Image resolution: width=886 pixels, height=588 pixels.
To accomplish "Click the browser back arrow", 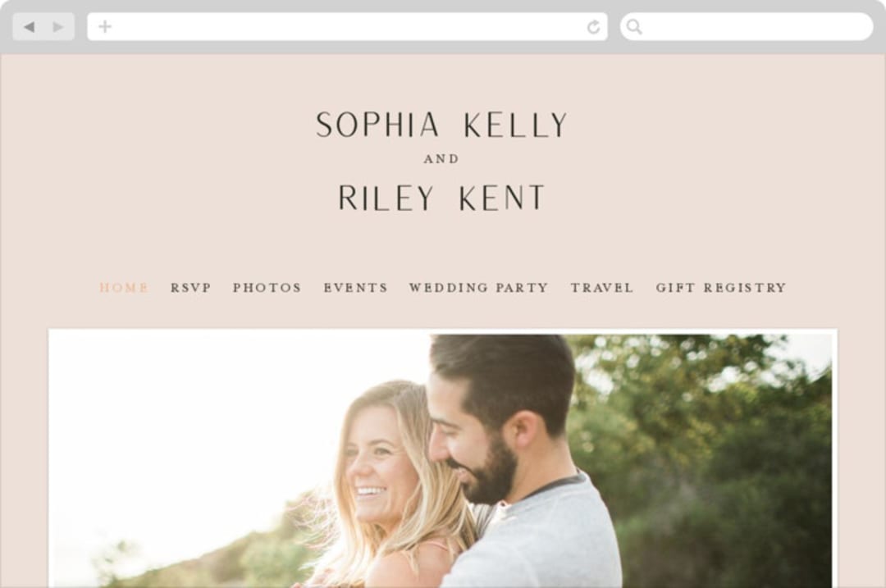I will [x=30, y=26].
